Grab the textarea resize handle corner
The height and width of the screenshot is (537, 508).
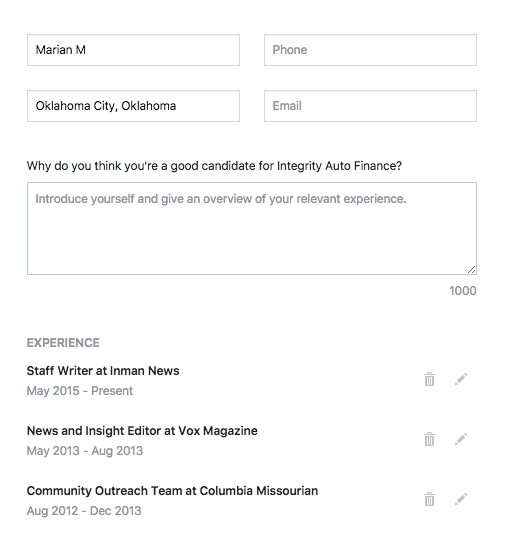point(471,270)
